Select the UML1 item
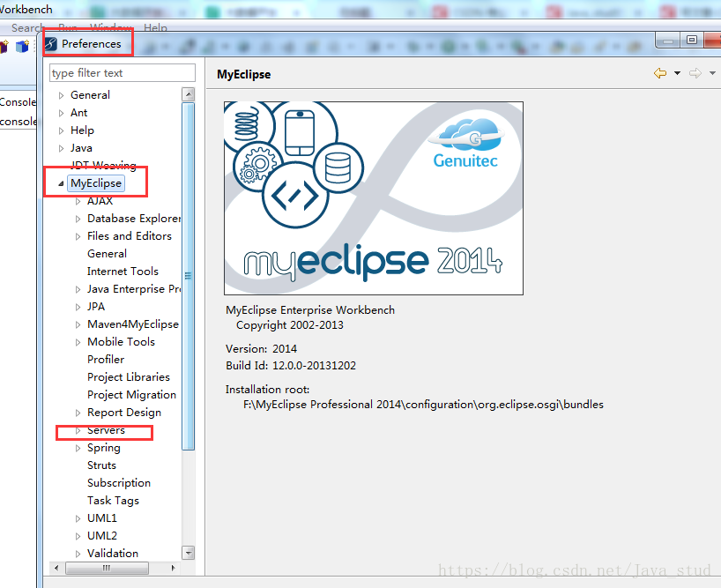The image size is (721, 588). click(x=102, y=518)
